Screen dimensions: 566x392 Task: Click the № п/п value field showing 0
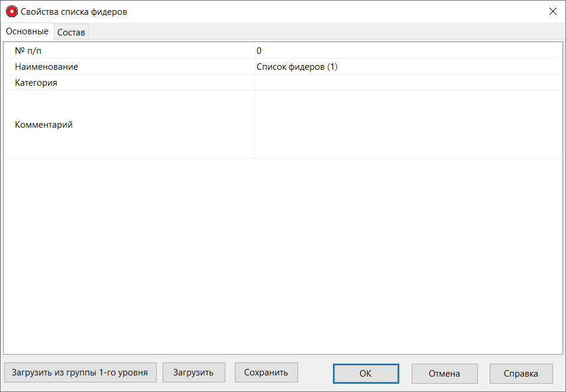pyautogui.click(x=408, y=51)
